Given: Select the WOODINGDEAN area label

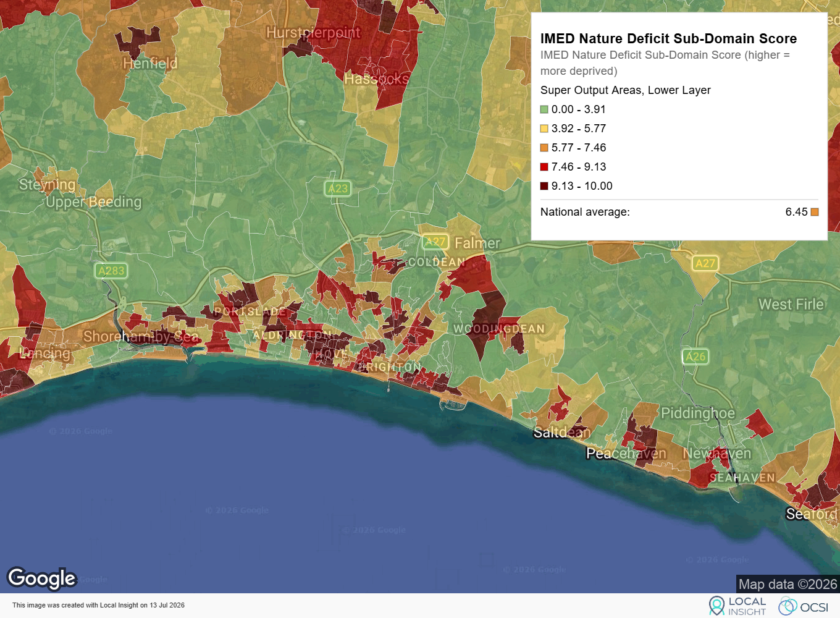Looking at the screenshot, I should tap(499, 329).
